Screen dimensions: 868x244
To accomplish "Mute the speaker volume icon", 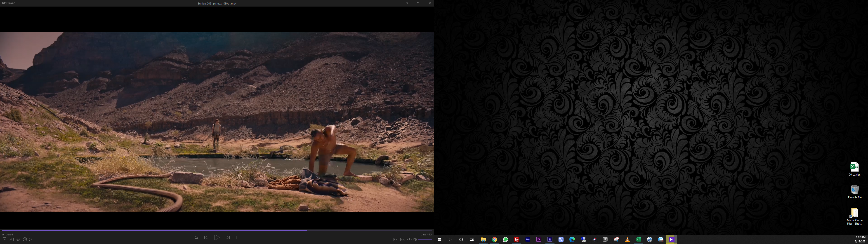I will point(415,239).
